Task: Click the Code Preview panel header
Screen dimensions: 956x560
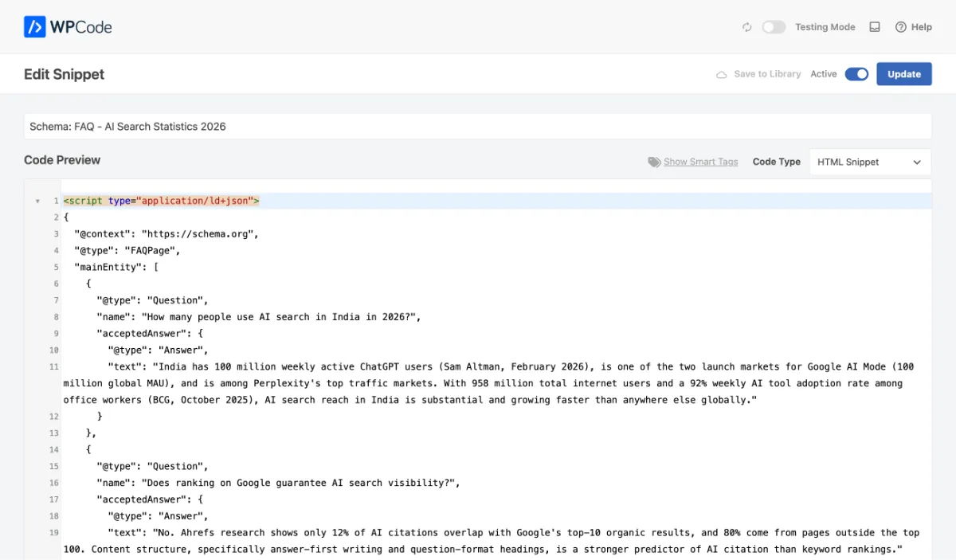Action: [x=62, y=160]
